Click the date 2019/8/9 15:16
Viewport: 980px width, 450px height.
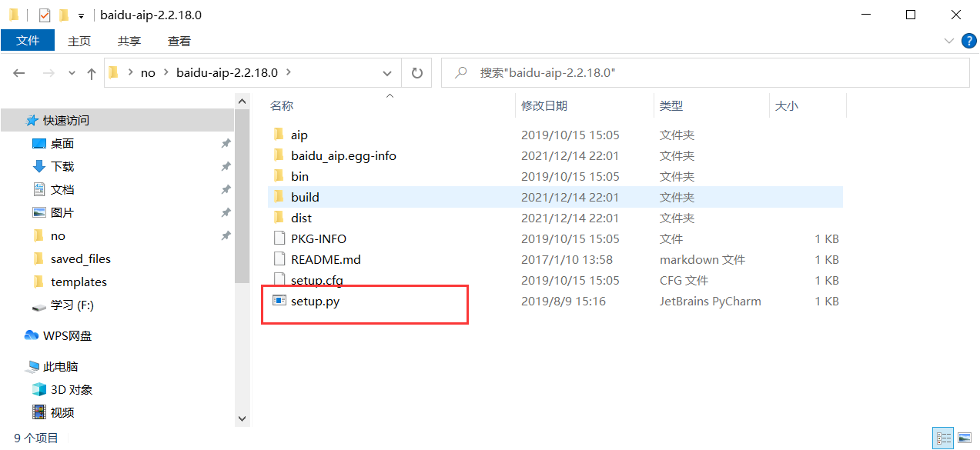click(564, 301)
